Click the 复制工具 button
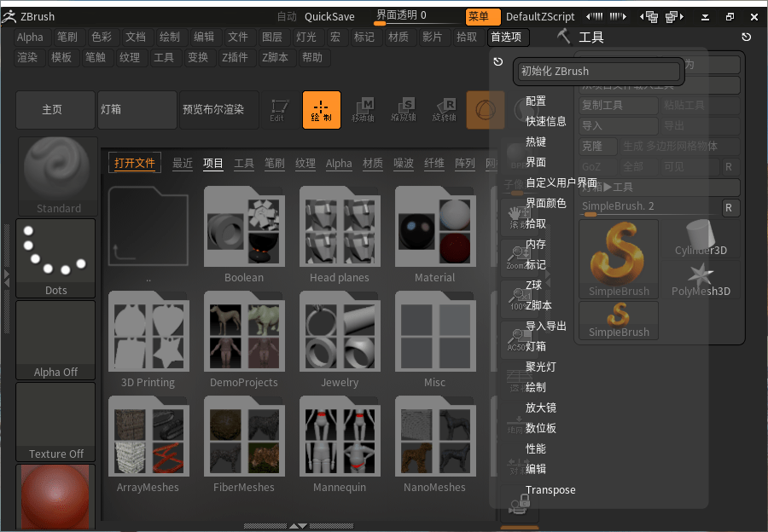 618,105
